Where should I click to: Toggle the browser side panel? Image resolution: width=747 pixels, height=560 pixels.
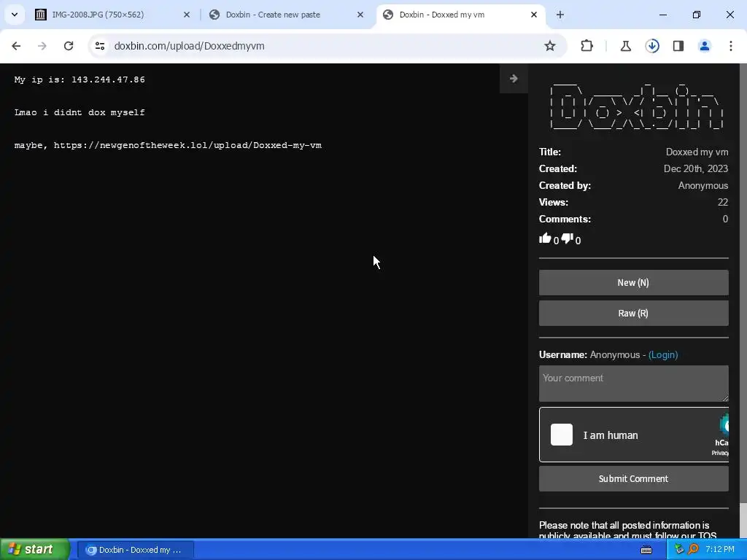(678, 46)
